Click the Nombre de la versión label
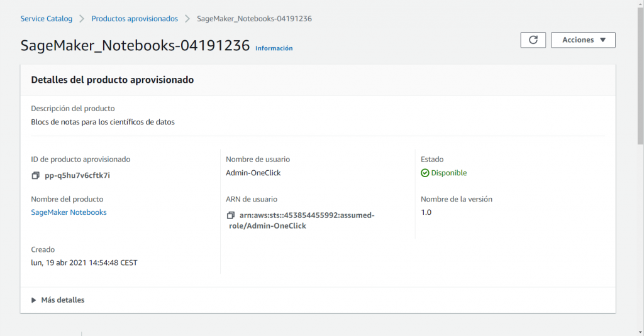The image size is (644, 336). pyautogui.click(x=457, y=199)
